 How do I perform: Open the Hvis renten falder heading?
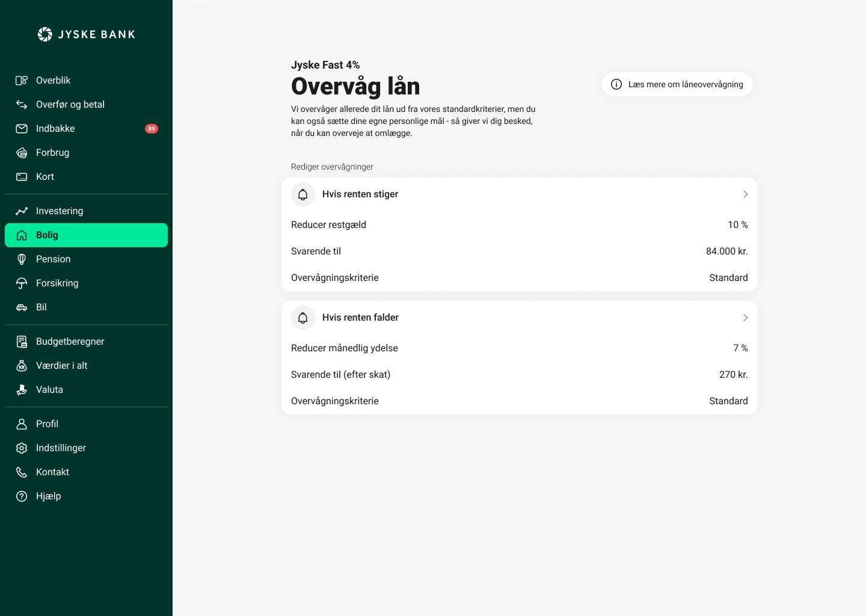(x=360, y=318)
